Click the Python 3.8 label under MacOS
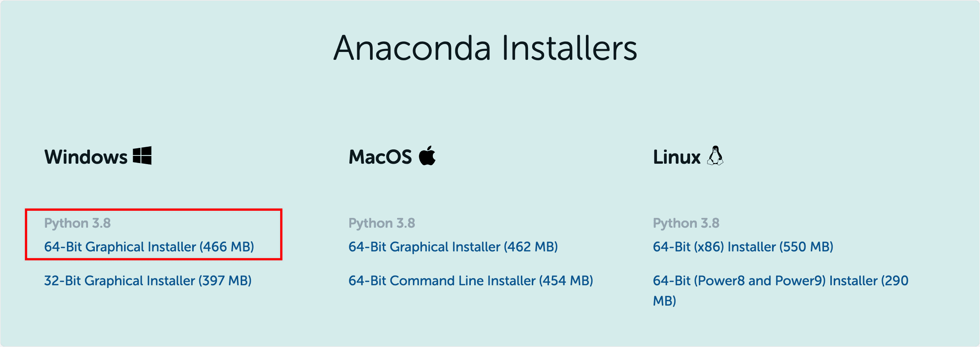Screen dimensions: 980x347 [382, 223]
